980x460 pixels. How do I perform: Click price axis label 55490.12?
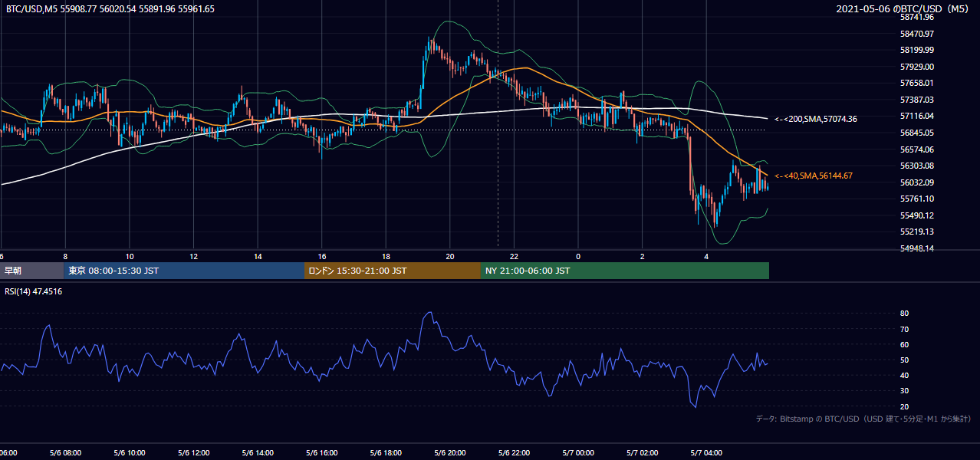coord(917,215)
